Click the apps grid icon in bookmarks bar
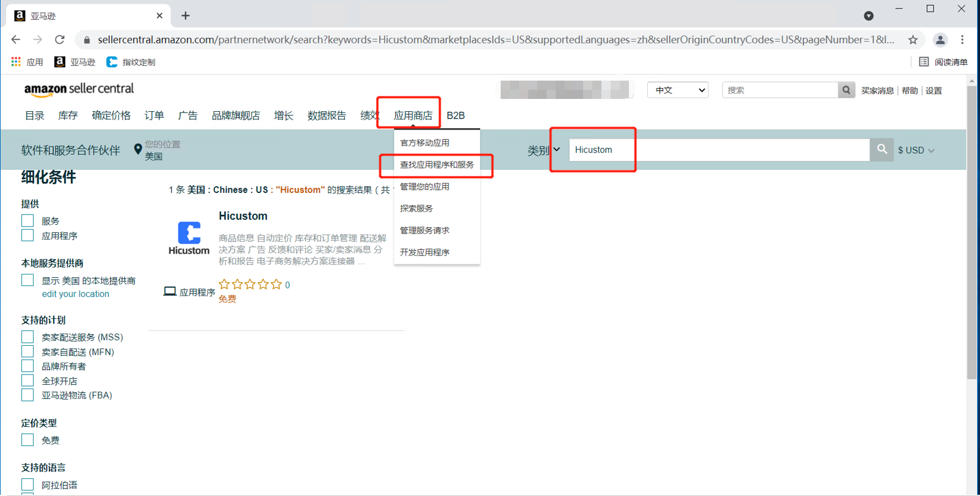Screen dimensions: 980x496 [x=16, y=62]
